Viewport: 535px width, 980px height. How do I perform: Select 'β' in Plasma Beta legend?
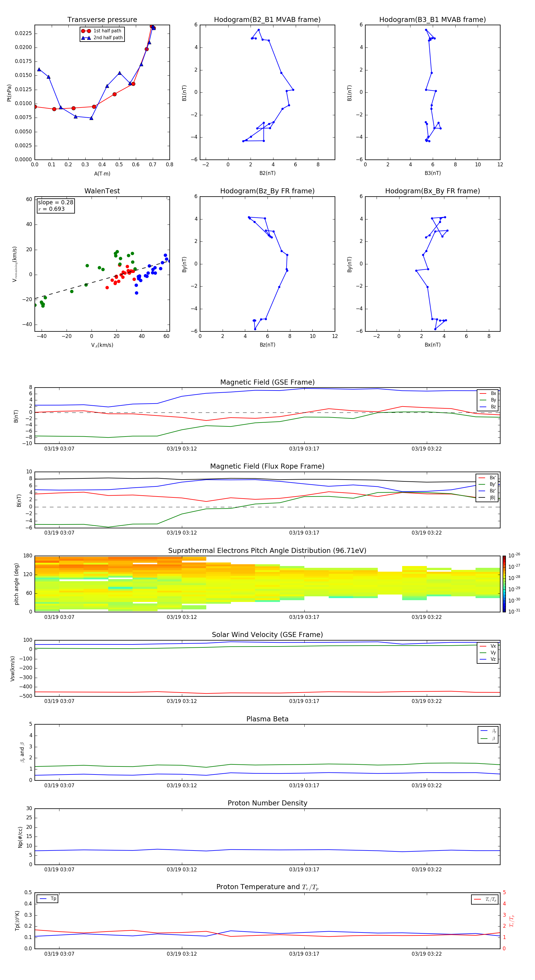pyautogui.click(x=488, y=739)
